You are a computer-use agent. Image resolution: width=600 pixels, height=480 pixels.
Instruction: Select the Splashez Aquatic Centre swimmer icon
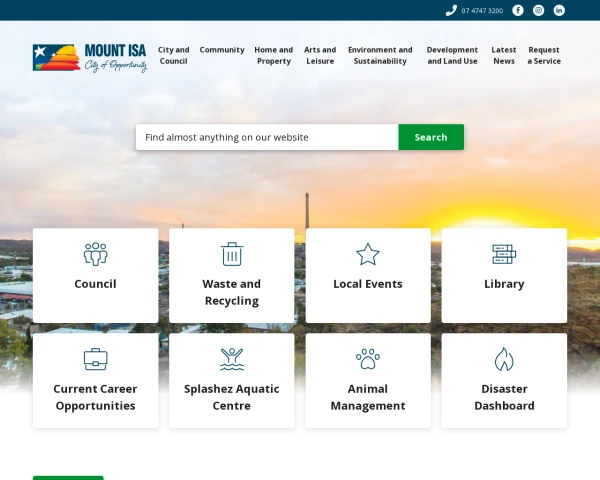point(232,359)
